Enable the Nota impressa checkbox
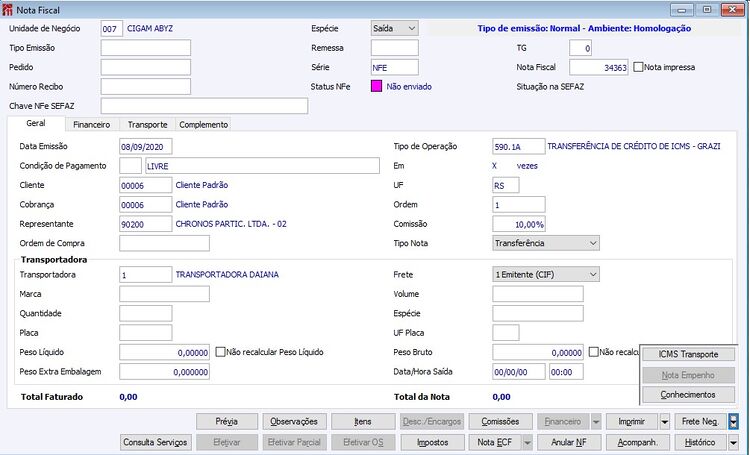This screenshot has width=750, height=455. pos(638,67)
